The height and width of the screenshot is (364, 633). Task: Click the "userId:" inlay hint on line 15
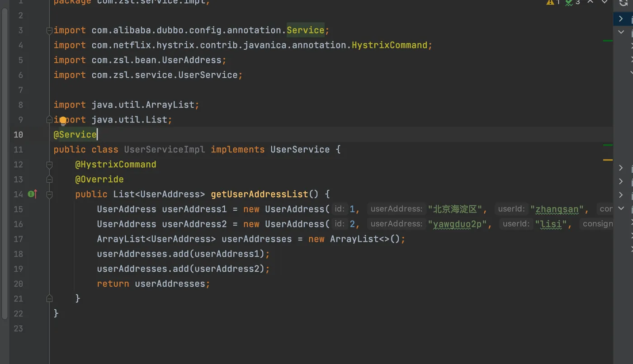(x=511, y=209)
